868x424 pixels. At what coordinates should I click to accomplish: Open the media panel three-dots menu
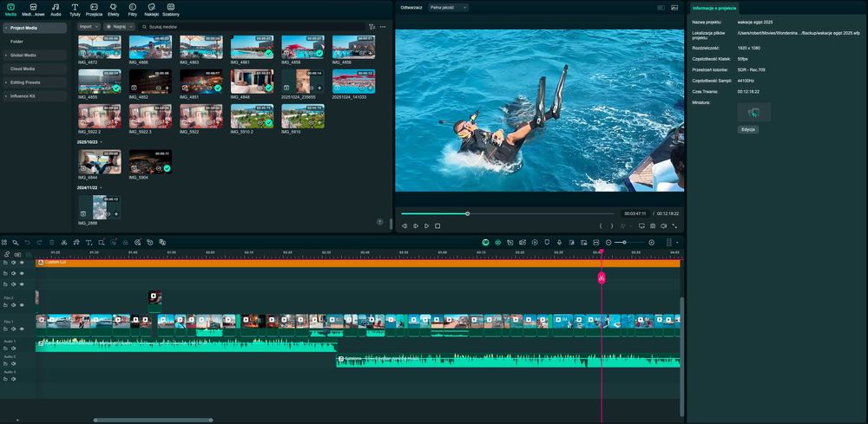tap(383, 27)
